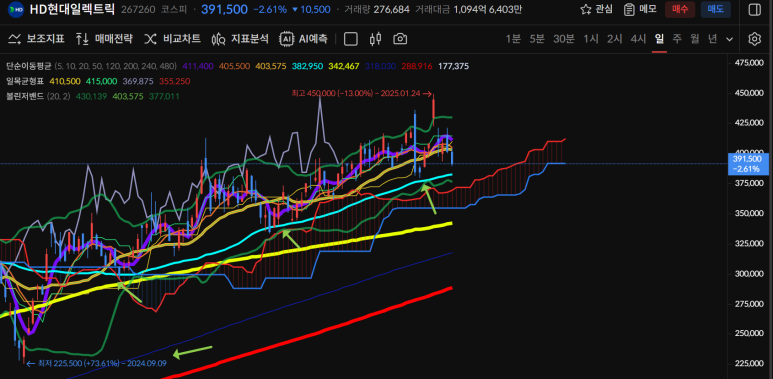
Task: Add stock to favorites with 관심 star
Action: [x=597, y=9]
